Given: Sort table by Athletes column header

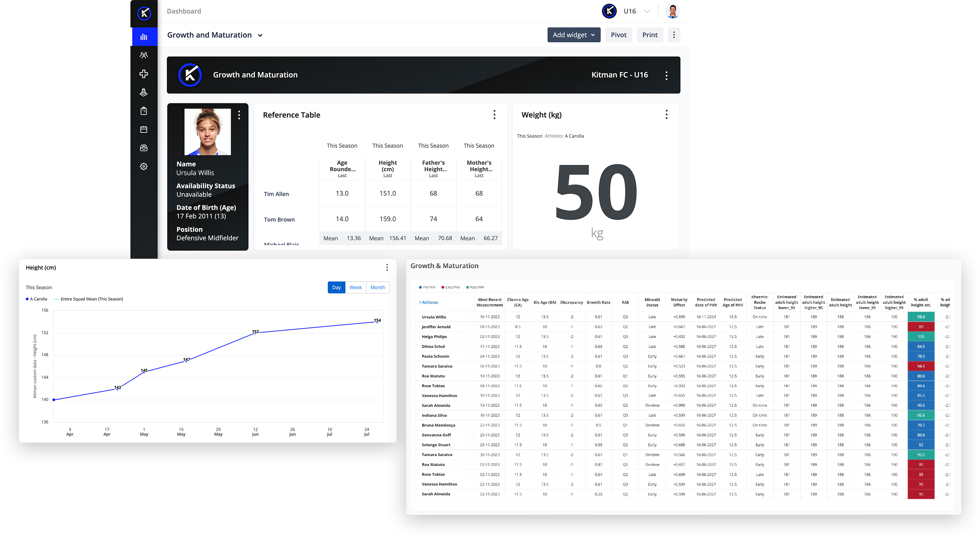Looking at the screenshot, I should tap(429, 302).
